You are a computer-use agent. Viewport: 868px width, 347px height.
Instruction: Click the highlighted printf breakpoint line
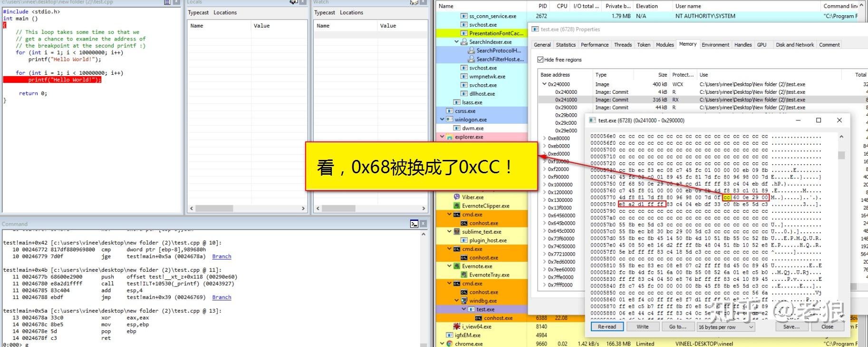tap(52, 80)
